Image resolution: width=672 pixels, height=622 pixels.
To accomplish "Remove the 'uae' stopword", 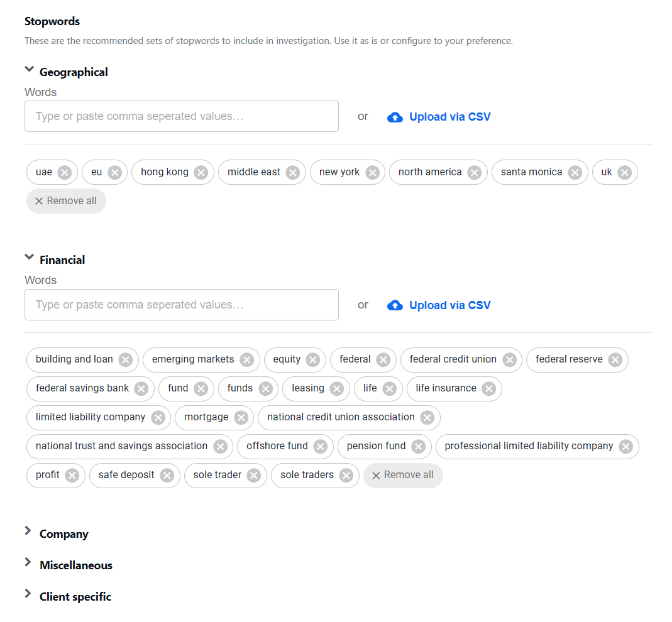I will (x=65, y=173).
